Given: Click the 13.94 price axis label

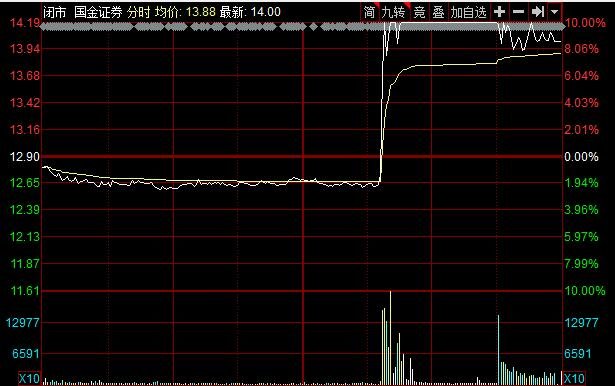Looking at the screenshot, I should point(25,49).
